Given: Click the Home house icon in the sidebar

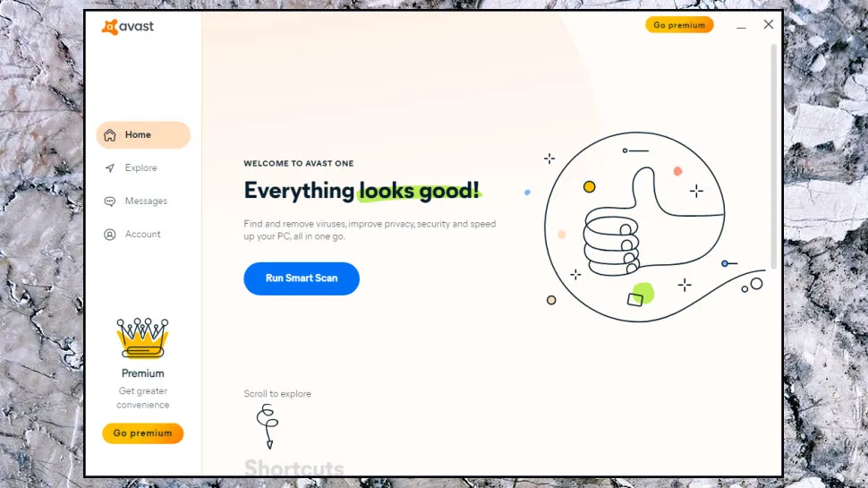Looking at the screenshot, I should click(x=110, y=135).
